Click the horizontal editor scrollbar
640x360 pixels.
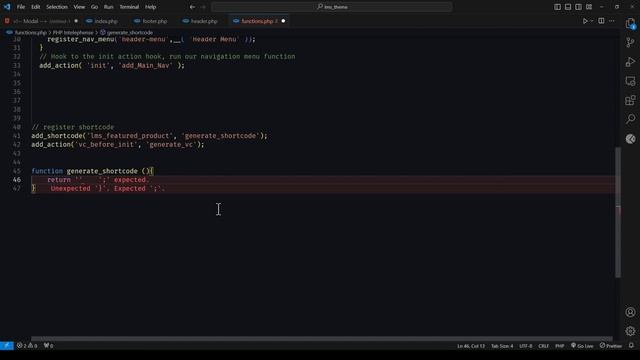point(322,338)
